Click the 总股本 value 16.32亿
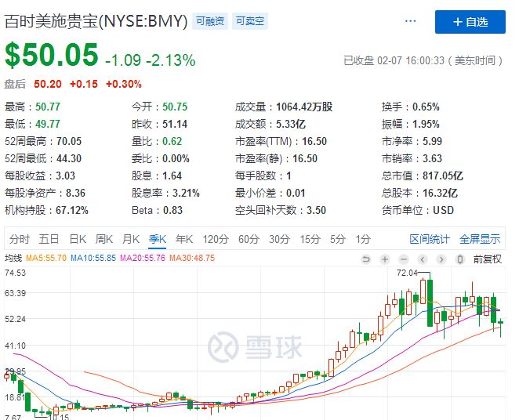This screenshot has height=420, width=519. pos(441,193)
